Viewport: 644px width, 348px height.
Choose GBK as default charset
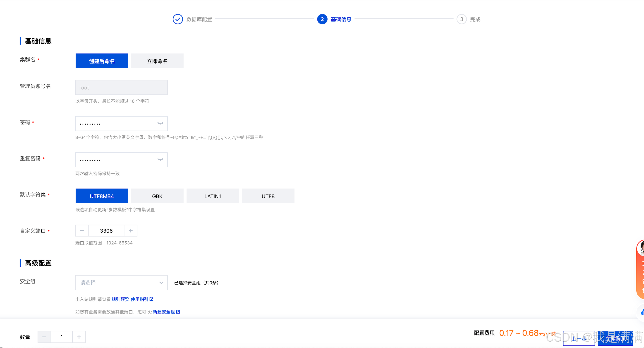click(157, 196)
